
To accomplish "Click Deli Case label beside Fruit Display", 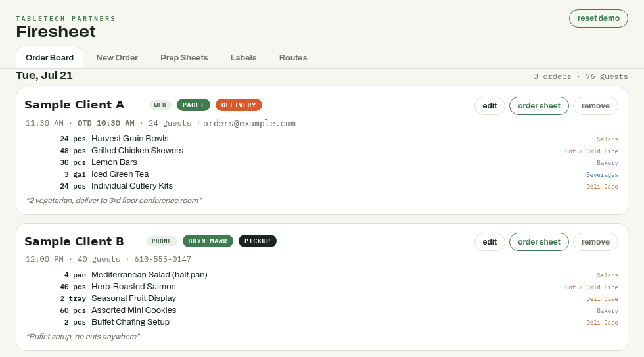I will click(x=602, y=300).
